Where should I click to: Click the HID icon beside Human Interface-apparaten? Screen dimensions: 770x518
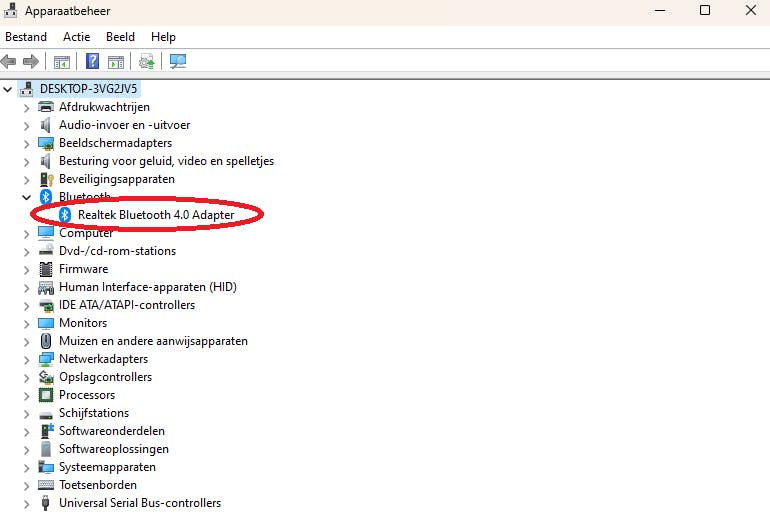pyautogui.click(x=46, y=287)
